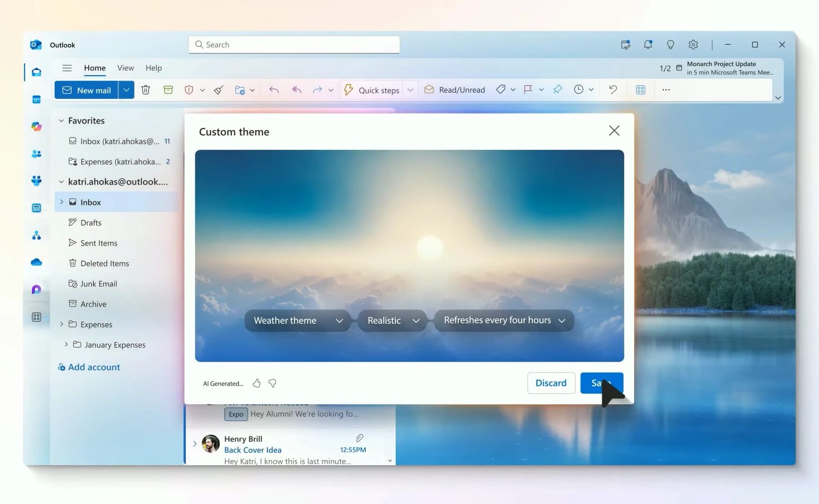Image resolution: width=819 pixels, height=504 pixels.
Task: Pin the message using the pin icon
Action: 557,89
